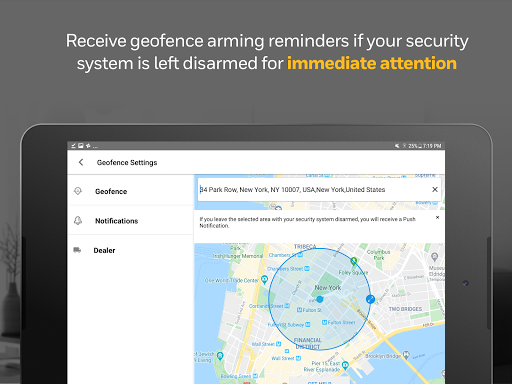This screenshot has width=512, height=384.
Task: Click the Pier 15 East River Esplanade pin
Action: [x=345, y=365]
